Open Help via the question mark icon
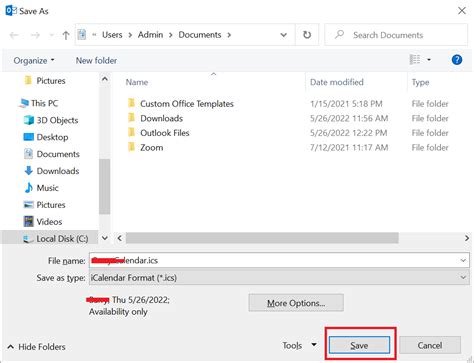Image resolution: width=474 pixels, height=363 pixels. 457,60
